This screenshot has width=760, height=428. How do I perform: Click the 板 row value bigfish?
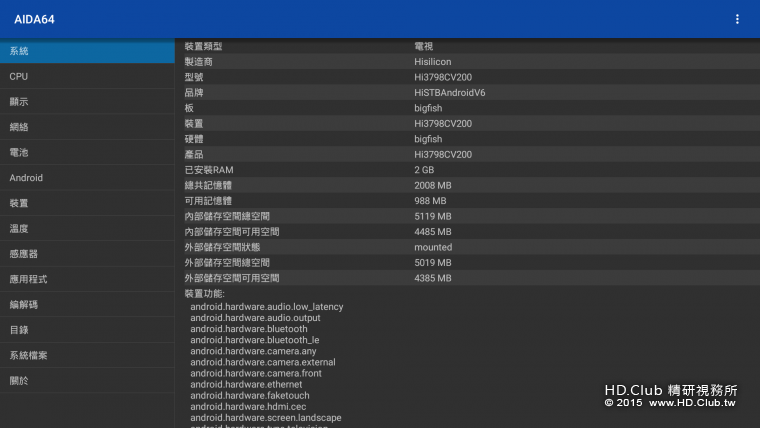tap(428, 108)
